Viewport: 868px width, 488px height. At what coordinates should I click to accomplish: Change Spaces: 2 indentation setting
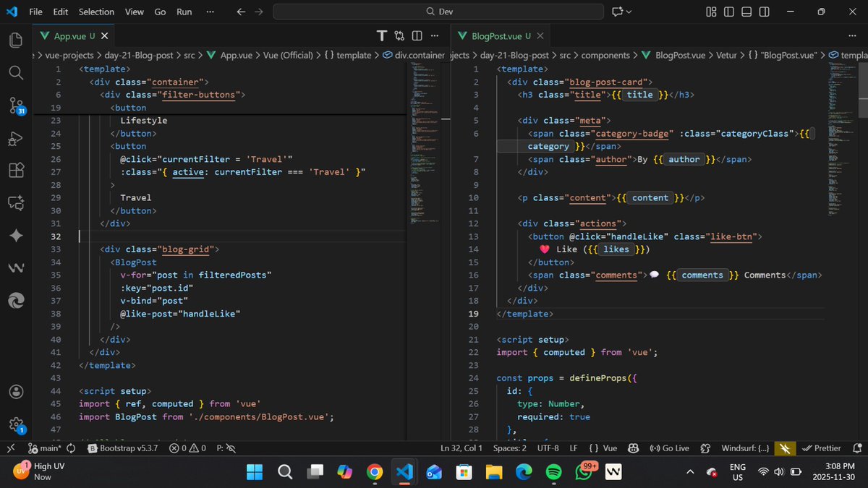(509, 448)
